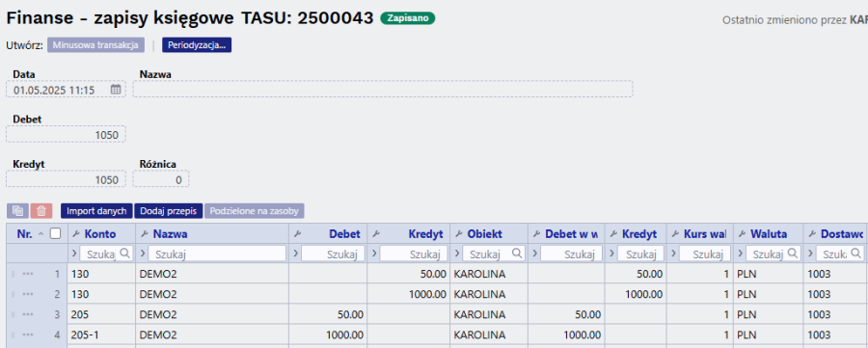Click the wrench icon beside Debet w w header
Screen dimensions: 868x348
[x=536, y=234]
